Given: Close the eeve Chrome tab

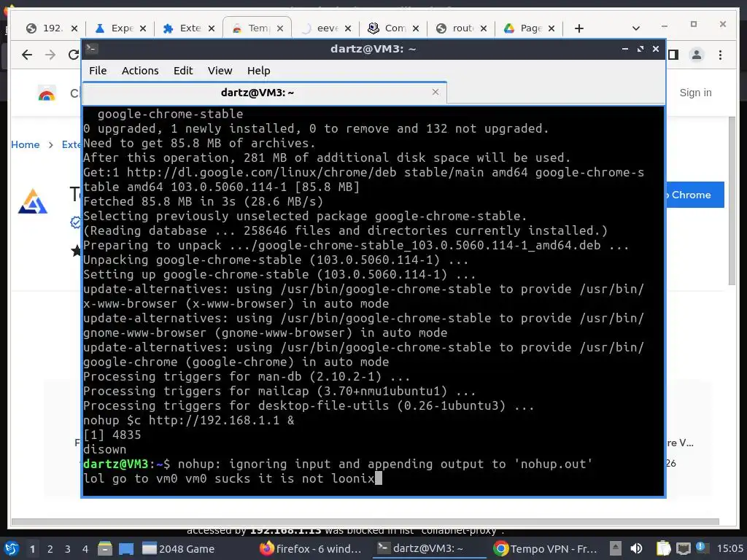Looking at the screenshot, I should click(348, 28).
